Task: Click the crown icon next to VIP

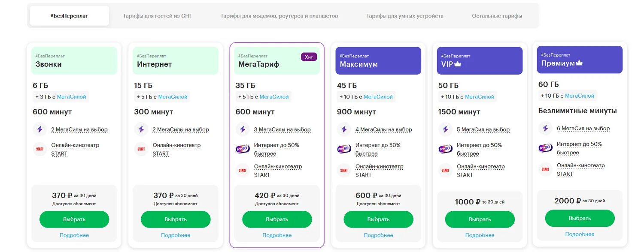Action: click(x=457, y=64)
